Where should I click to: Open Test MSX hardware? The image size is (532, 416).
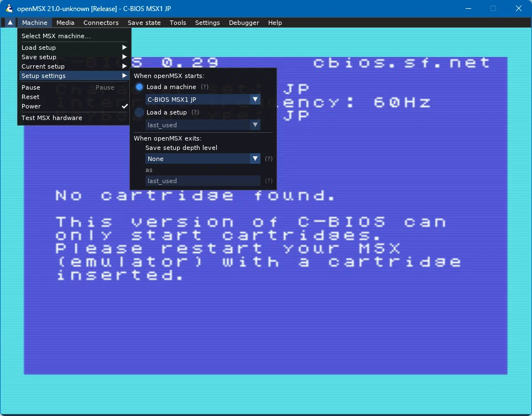click(x=74, y=118)
